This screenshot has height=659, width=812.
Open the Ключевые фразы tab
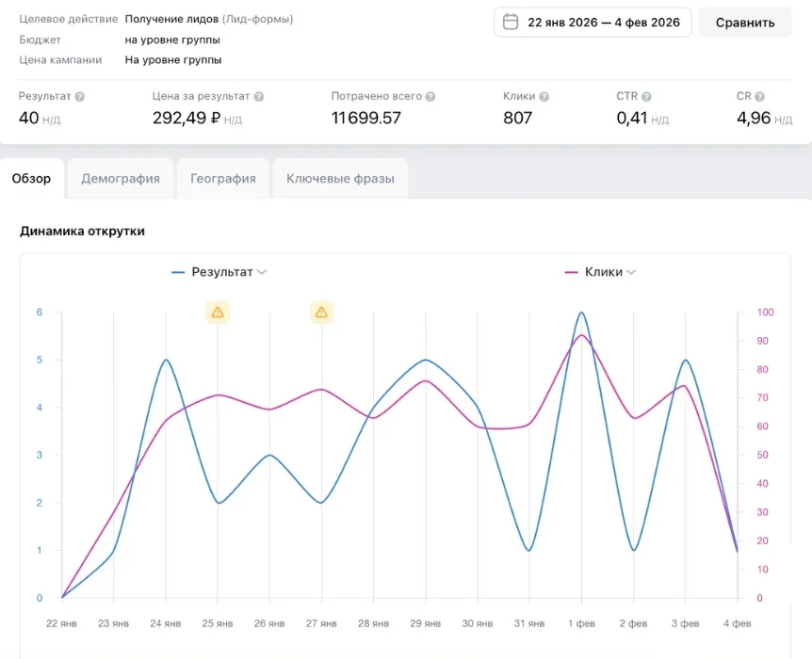(x=340, y=179)
